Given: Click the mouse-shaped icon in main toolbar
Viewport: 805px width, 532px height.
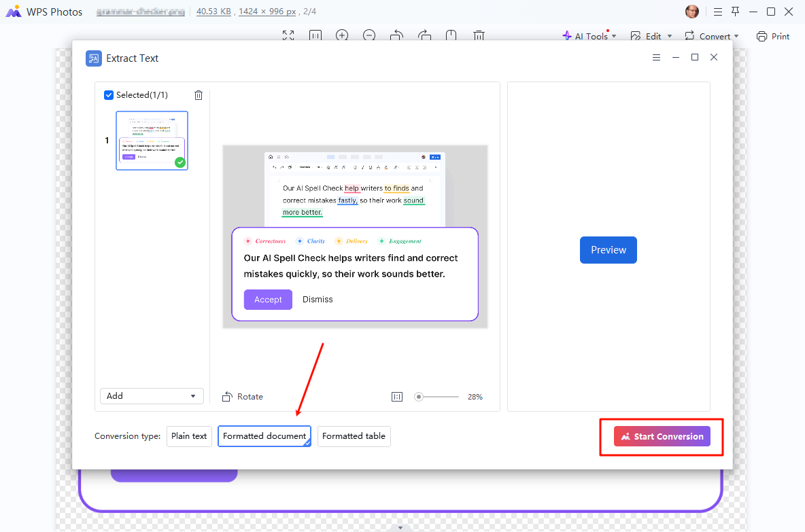Looking at the screenshot, I should pyautogui.click(x=451, y=35).
